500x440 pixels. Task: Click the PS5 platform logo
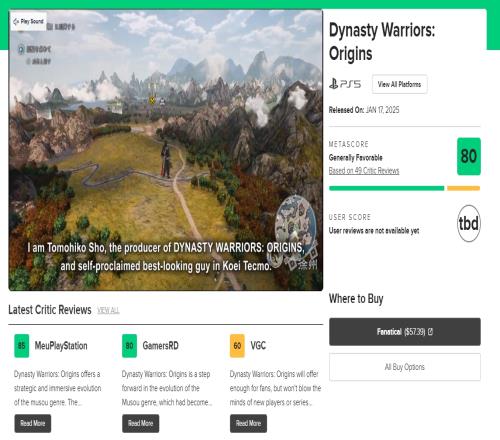[345, 84]
